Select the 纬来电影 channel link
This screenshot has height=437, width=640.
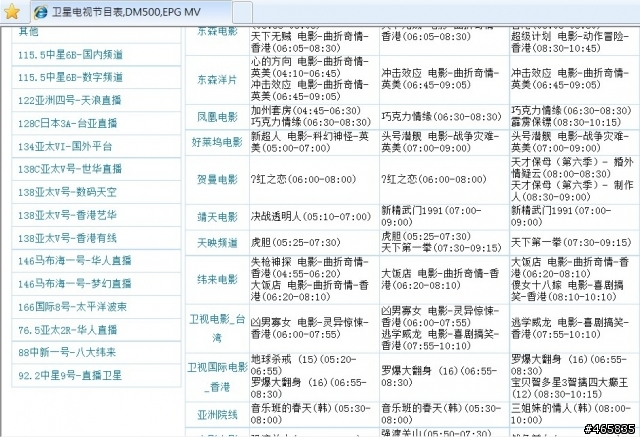(217, 280)
